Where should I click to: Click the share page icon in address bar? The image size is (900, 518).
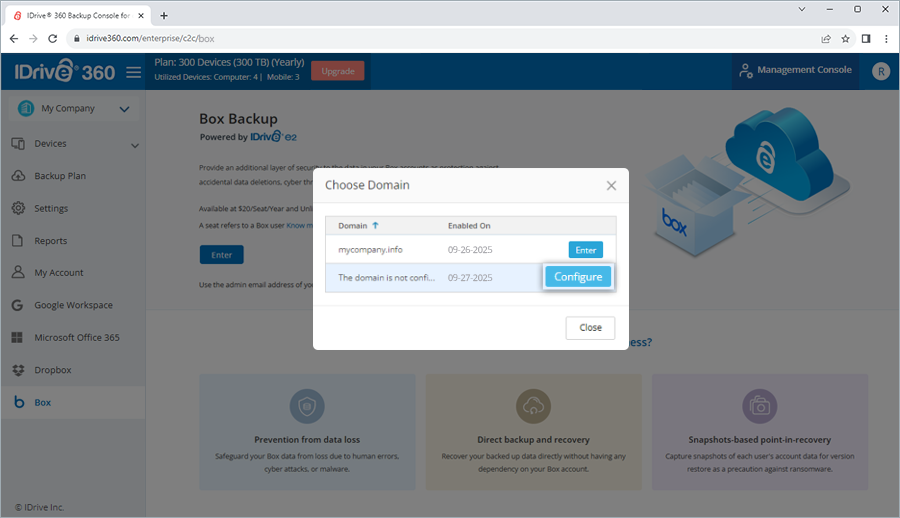coord(826,38)
